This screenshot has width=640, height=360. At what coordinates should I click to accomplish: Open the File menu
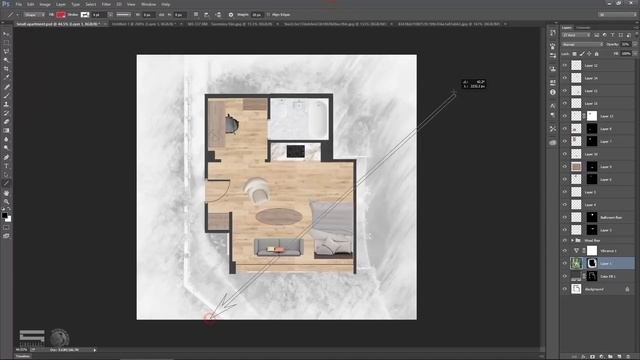19,4
